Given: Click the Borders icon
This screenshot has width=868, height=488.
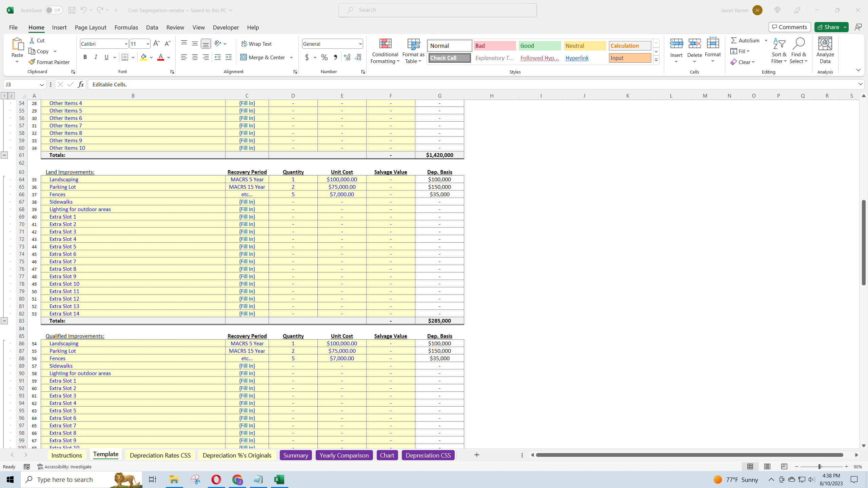Looking at the screenshot, I should click(125, 57).
